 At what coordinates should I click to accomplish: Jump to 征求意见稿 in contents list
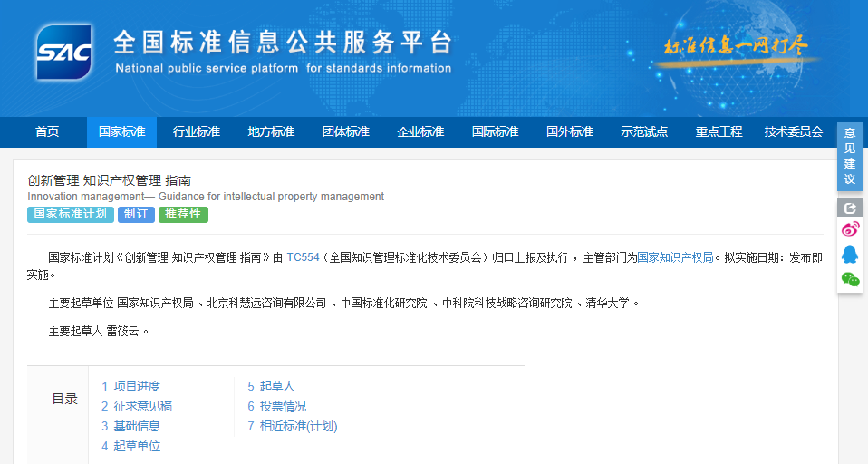pos(136,406)
